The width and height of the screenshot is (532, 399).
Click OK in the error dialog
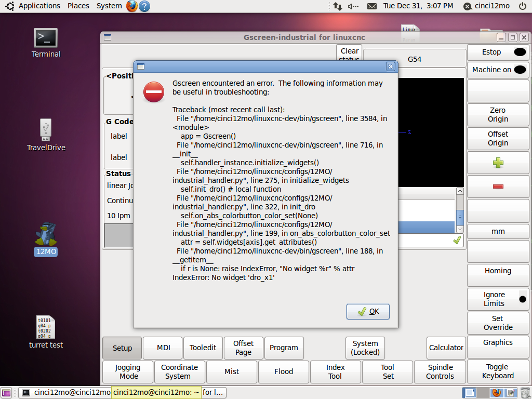[x=368, y=312]
